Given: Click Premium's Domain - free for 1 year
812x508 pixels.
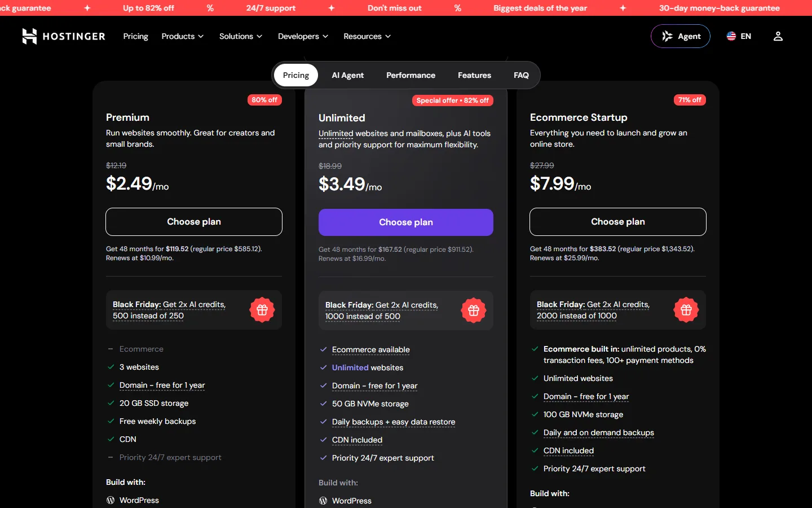Looking at the screenshot, I should click(x=162, y=385).
